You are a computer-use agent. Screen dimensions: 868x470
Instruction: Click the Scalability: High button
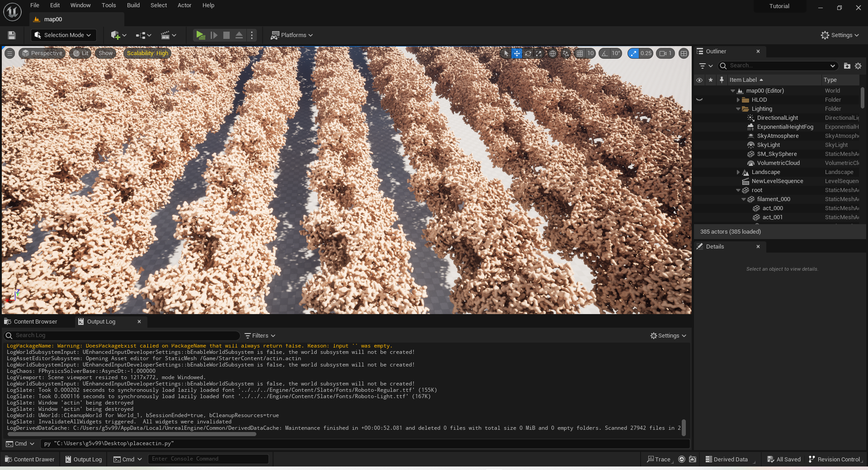[x=147, y=53]
